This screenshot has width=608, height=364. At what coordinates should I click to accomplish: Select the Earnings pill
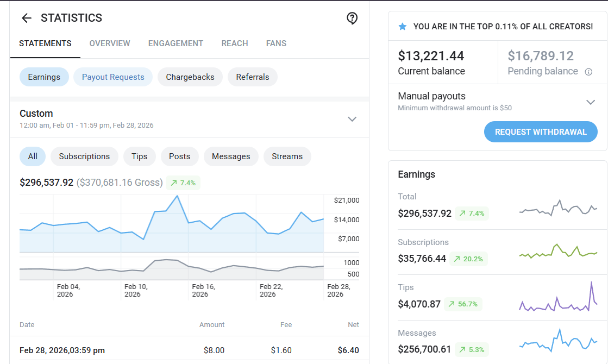[x=44, y=77]
